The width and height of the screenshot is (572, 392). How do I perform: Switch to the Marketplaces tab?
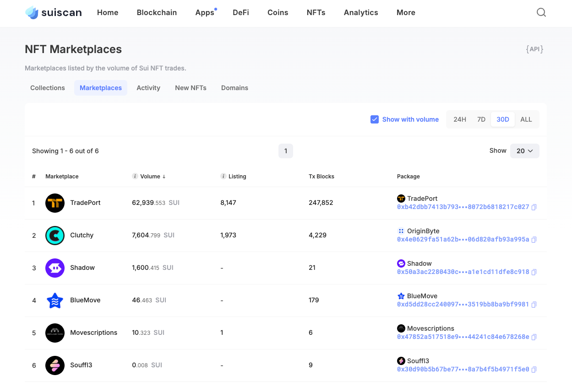[x=101, y=88]
